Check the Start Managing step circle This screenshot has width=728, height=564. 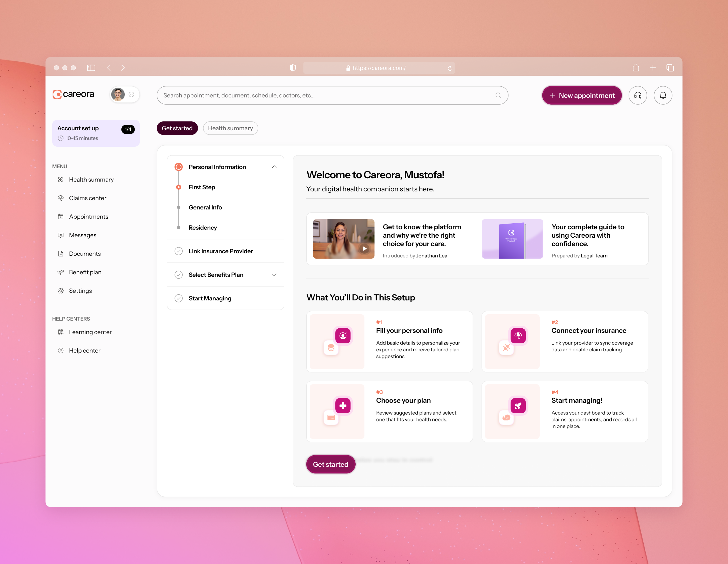(x=179, y=298)
